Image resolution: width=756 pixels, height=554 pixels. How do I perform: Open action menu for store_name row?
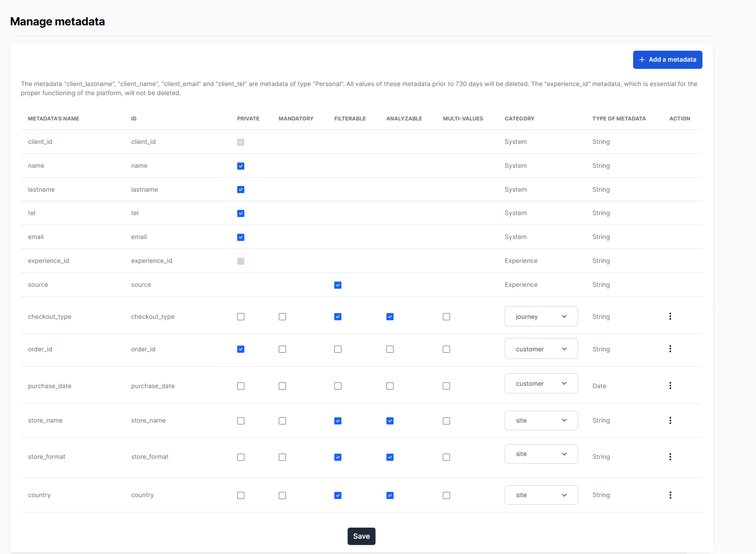tap(670, 421)
